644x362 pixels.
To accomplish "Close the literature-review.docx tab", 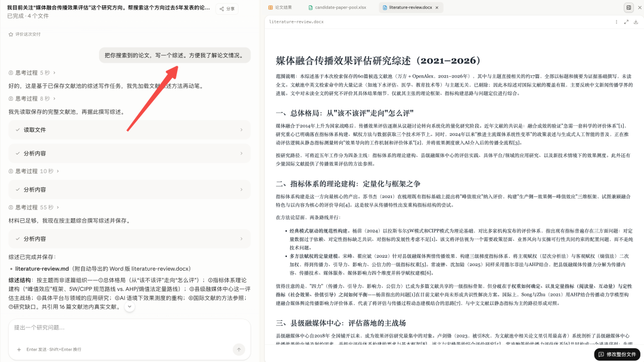I will pyautogui.click(x=437, y=7).
